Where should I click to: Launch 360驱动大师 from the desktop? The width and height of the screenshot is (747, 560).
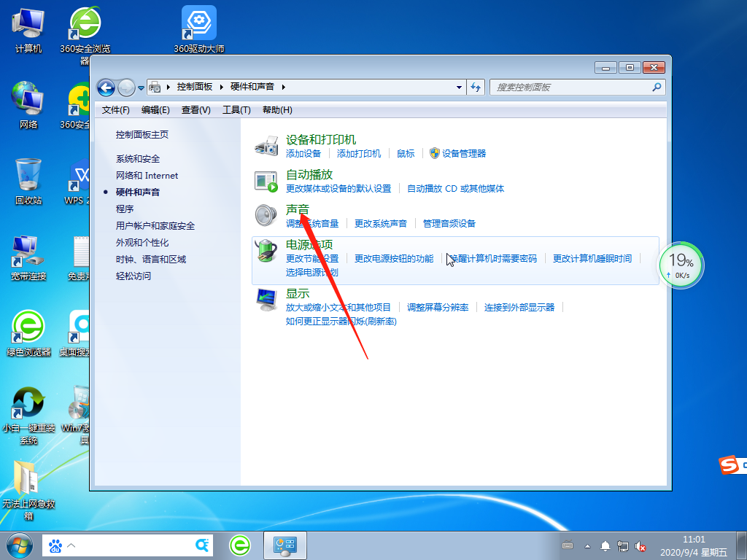(x=197, y=20)
